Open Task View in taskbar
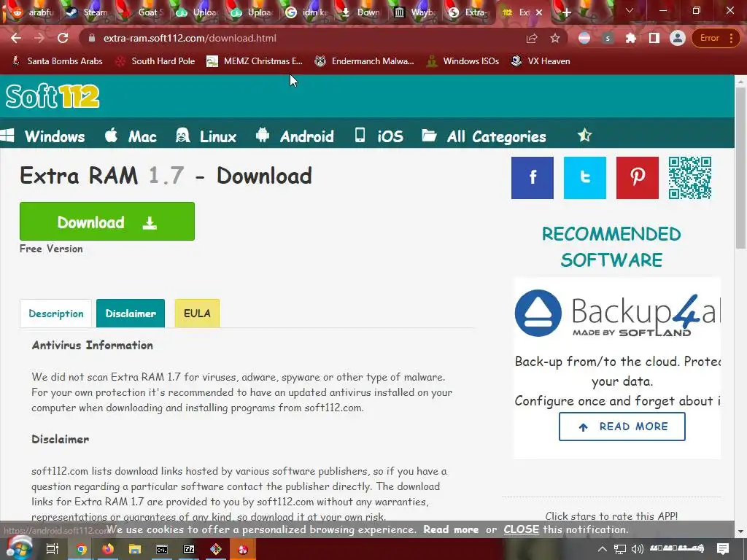 coord(53,549)
